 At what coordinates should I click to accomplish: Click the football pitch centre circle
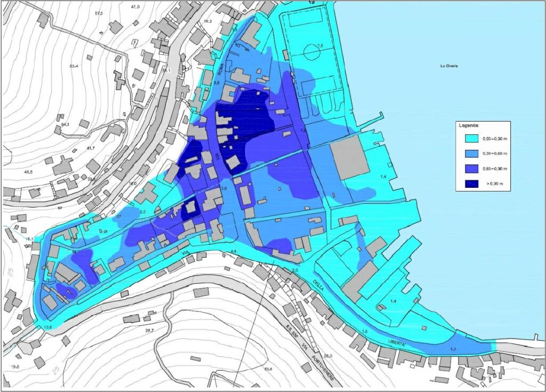311,53
